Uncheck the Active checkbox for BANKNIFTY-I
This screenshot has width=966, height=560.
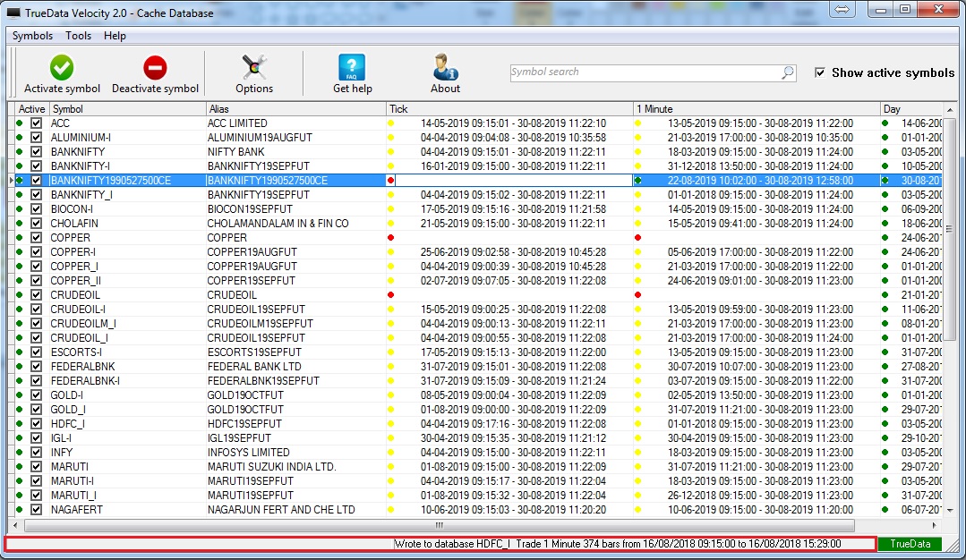click(37, 166)
